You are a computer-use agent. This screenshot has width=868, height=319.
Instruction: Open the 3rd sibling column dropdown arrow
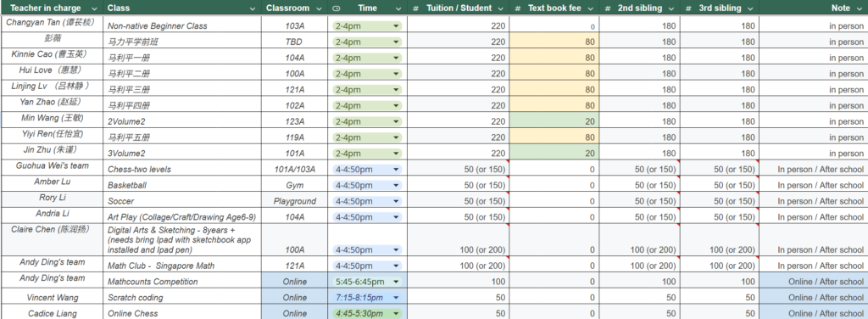point(750,8)
